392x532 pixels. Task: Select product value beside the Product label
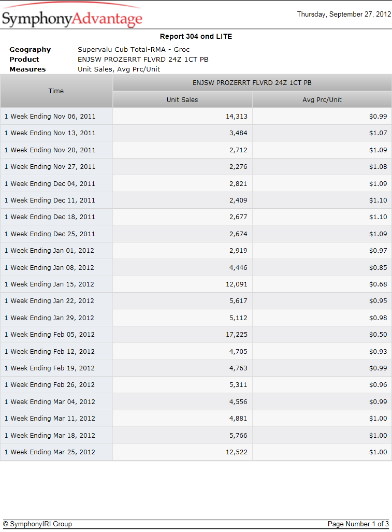coord(143,60)
